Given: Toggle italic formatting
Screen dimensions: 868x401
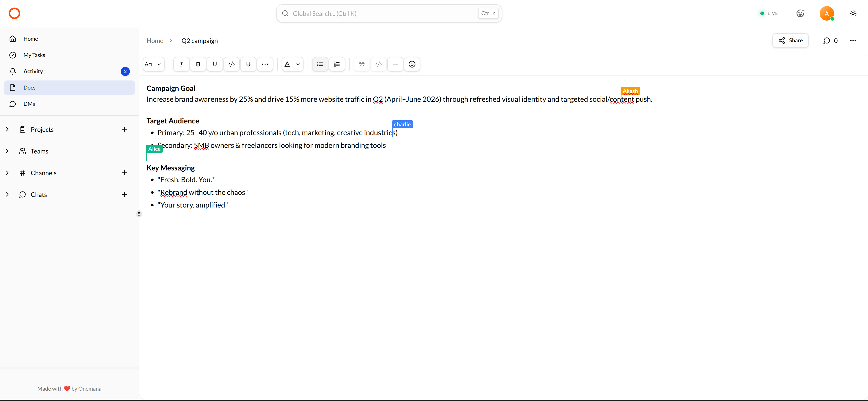Looking at the screenshot, I should click(181, 64).
